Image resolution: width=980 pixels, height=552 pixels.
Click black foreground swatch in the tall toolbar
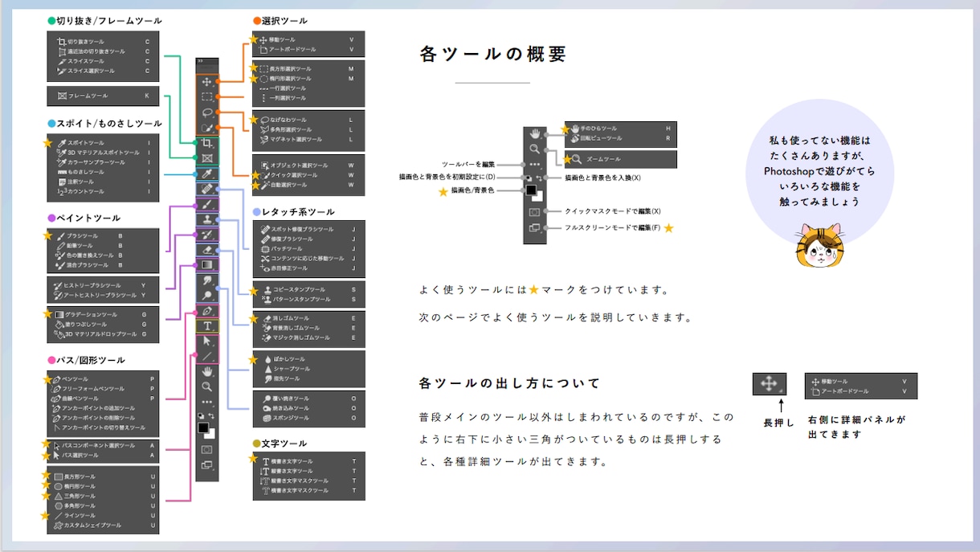[203, 428]
